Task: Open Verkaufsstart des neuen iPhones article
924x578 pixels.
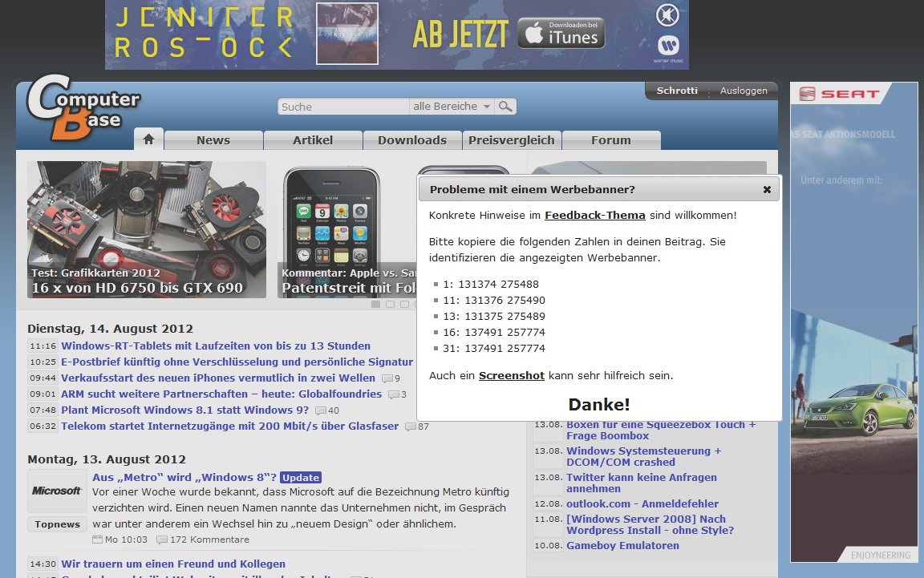Action: [218, 378]
